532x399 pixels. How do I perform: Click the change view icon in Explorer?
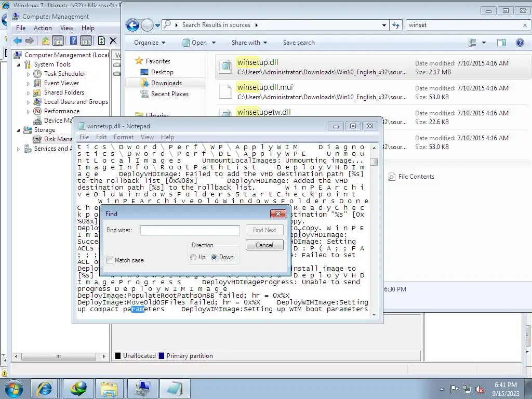click(x=472, y=43)
